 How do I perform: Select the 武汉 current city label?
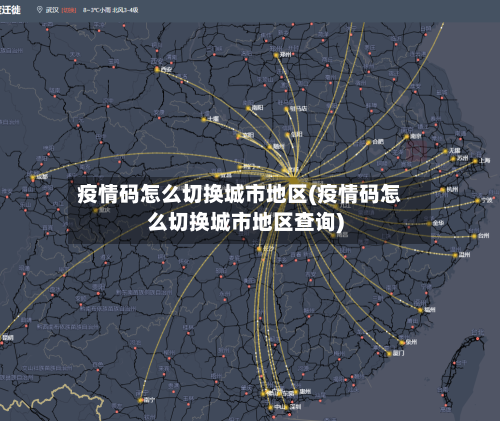(x=52, y=10)
